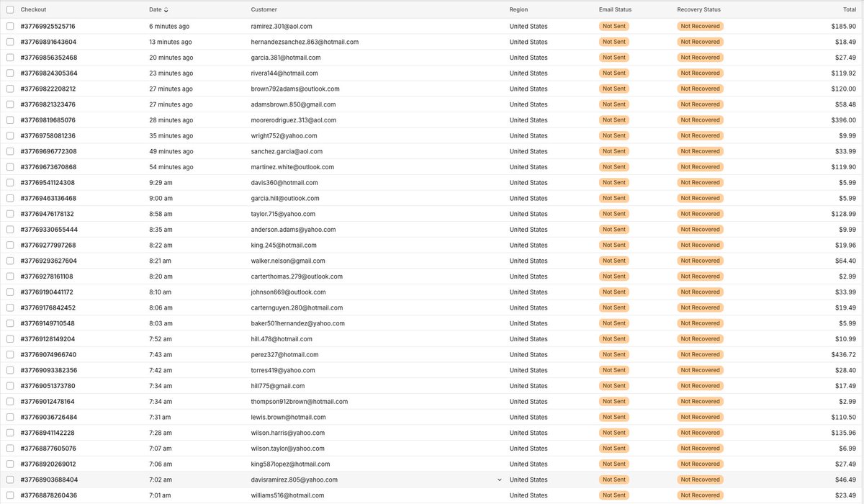Image resolution: width=864 pixels, height=504 pixels.
Task: Open checkout #37769673670868
Action: coord(49,167)
